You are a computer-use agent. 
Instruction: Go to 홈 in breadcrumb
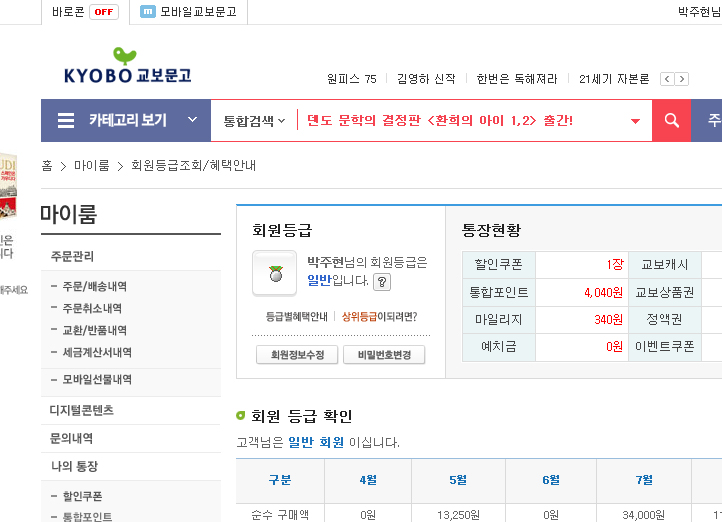click(x=47, y=166)
